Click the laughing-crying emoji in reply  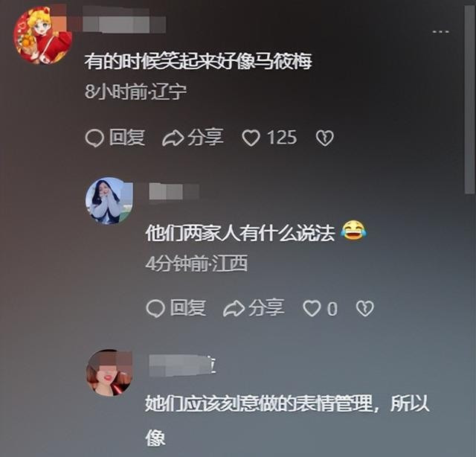coord(353,231)
